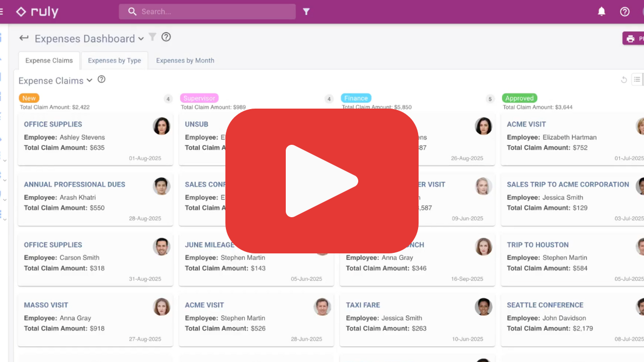The image size is (644, 362).
Task: Click Total Claim Amount $2,179 on Seattle Conference
Action: [550, 328]
